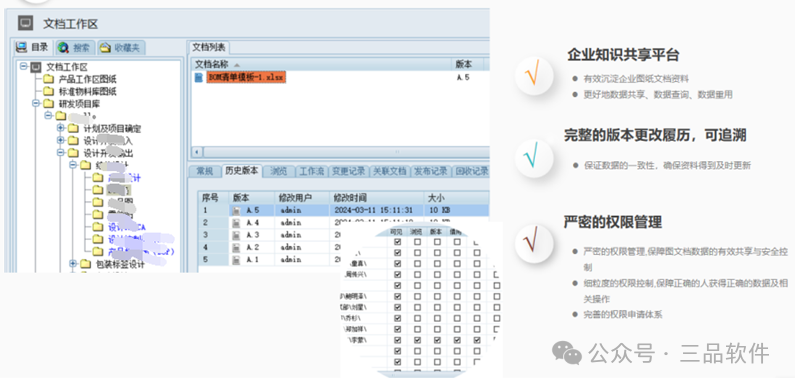
Task: Switch to the 变更记录 tab
Action: tap(348, 171)
